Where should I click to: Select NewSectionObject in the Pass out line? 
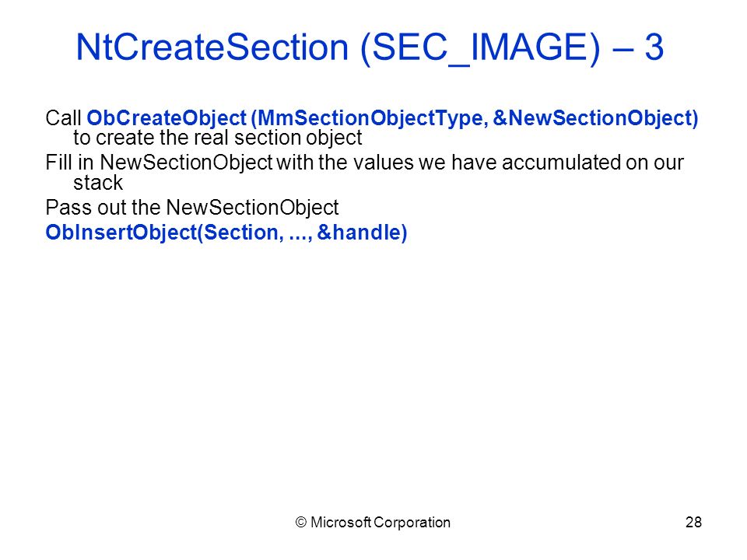[x=252, y=208]
